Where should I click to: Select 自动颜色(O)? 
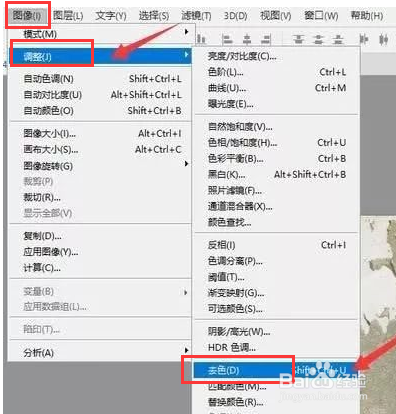click(x=100, y=110)
